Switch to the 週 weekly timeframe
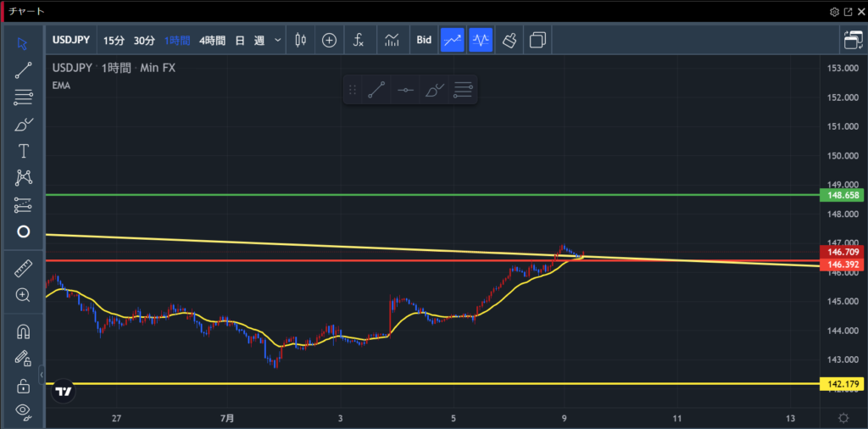The height and width of the screenshot is (429, 868). 259,40
